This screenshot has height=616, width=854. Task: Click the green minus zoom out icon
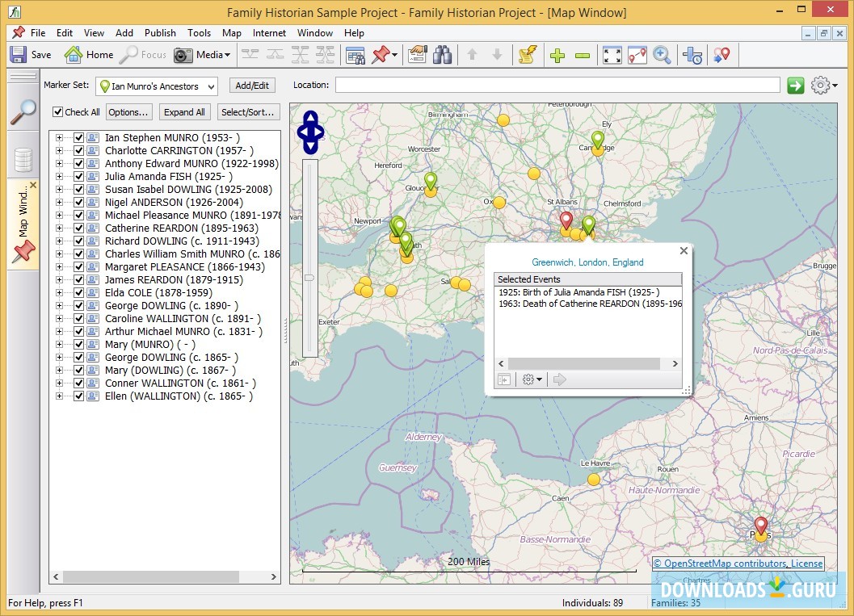coord(582,55)
